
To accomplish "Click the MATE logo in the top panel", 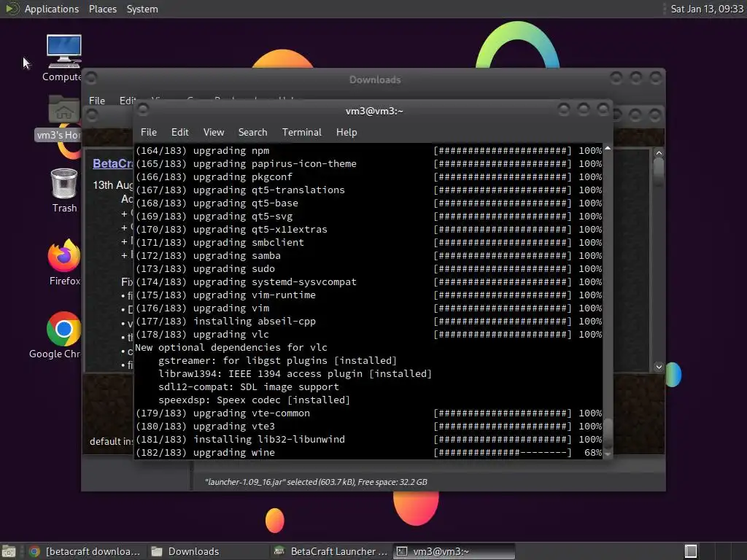I will point(12,9).
